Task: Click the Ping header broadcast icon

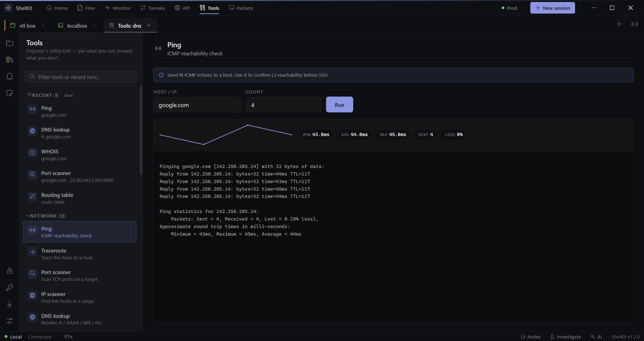Action: (x=158, y=48)
